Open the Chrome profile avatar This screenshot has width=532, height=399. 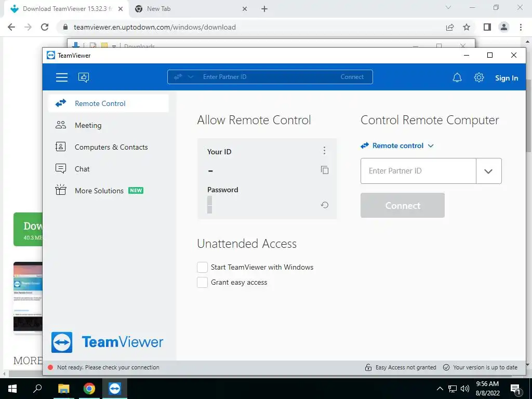pyautogui.click(x=504, y=27)
